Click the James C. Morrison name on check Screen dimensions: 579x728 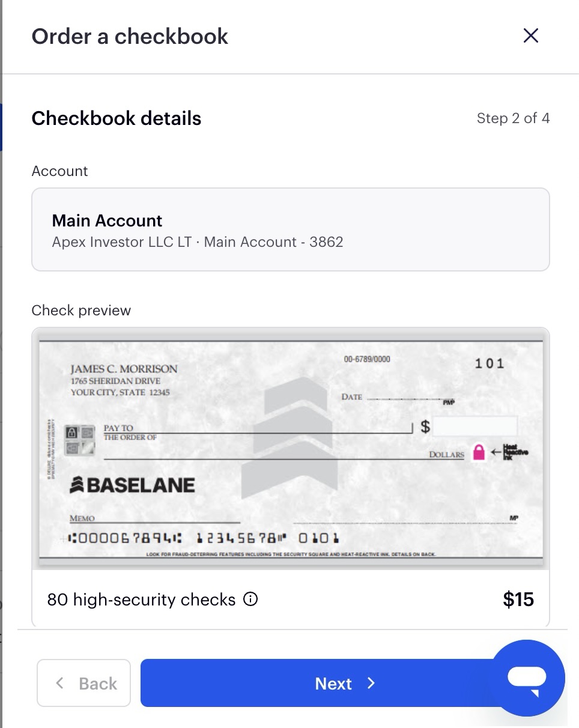pos(124,369)
